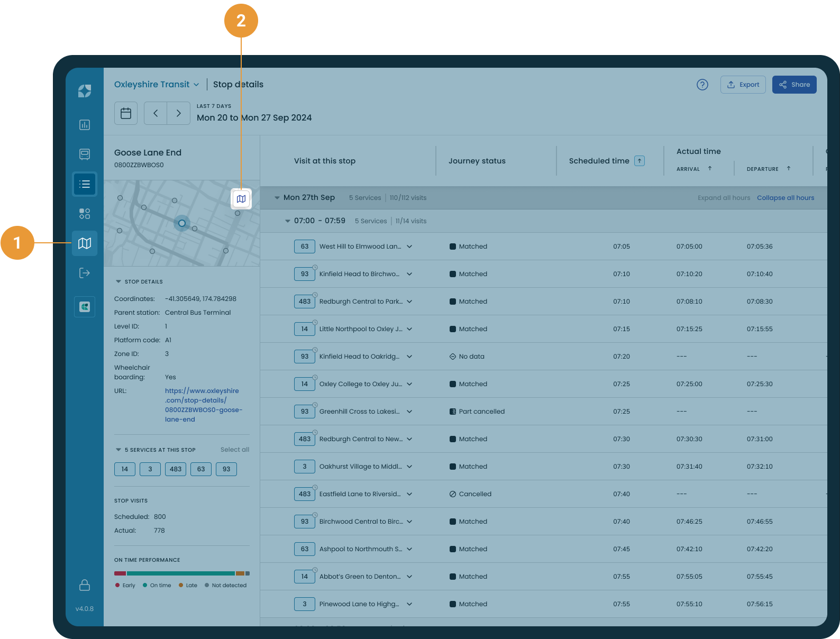The height and width of the screenshot is (639, 840).
Task: Toggle service 14 filter chip
Action: coord(125,469)
